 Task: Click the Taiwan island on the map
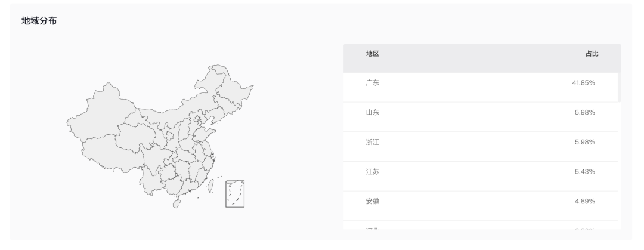click(210, 186)
